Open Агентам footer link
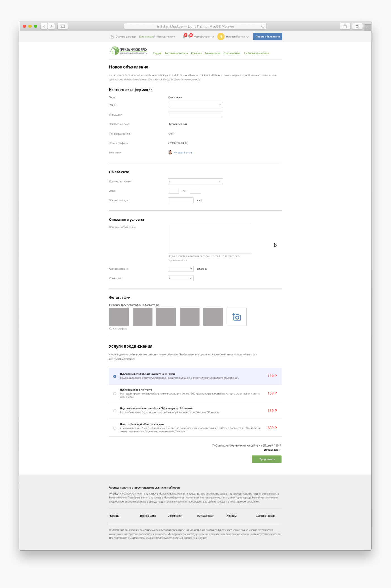Viewport: 391px width, 588px height. click(x=231, y=516)
